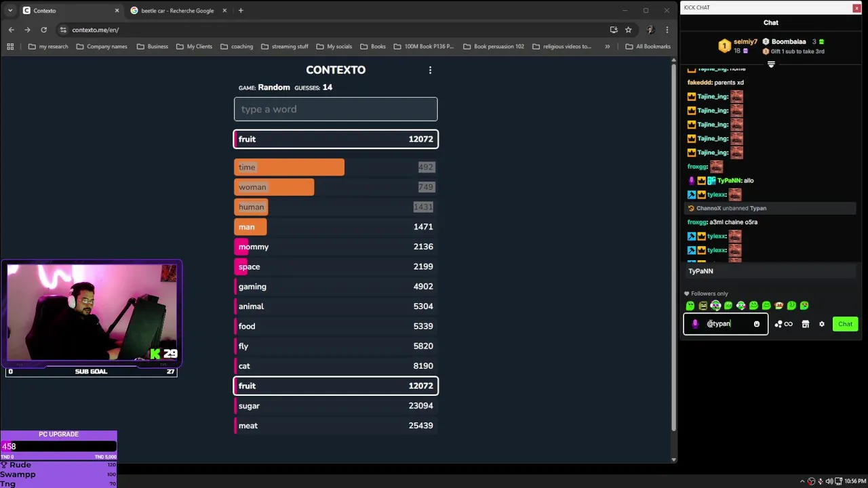Click the install/cast icon in address bar
868x488 pixels.
click(614, 30)
